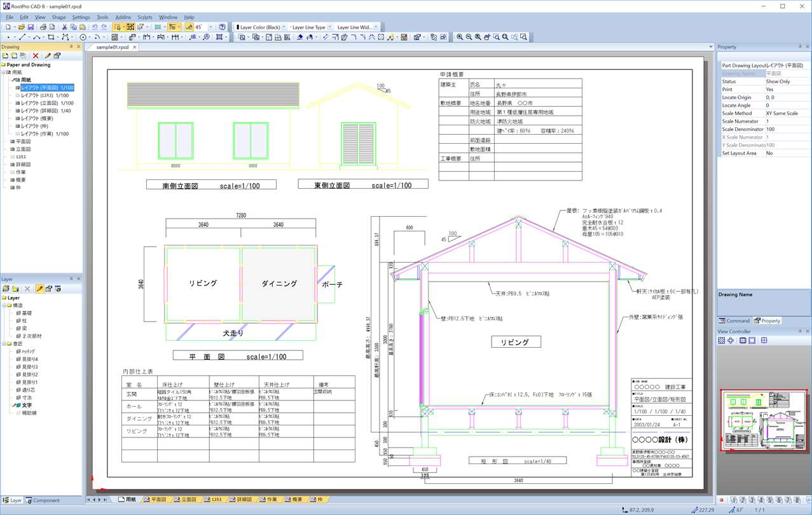This screenshot has height=515, width=812.
Task: Add new layer folder in Layer panel
Action: [15, 289]
